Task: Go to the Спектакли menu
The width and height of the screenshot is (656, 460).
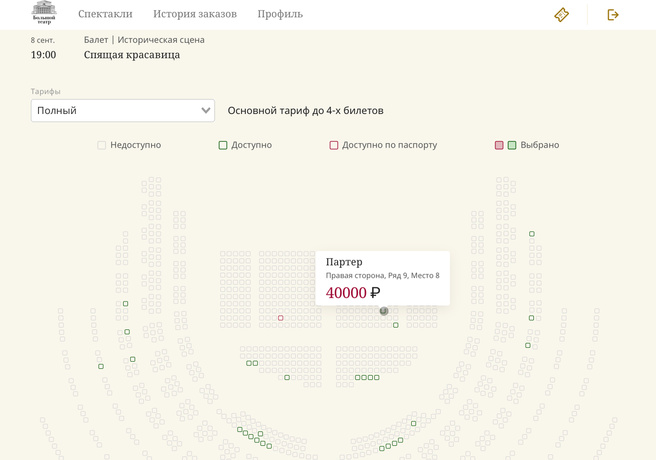Action: [x=105, y=14]
